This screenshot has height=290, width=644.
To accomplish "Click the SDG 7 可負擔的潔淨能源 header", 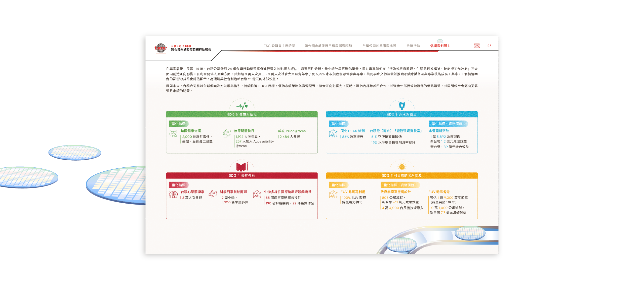I will [x=402, y=175].
